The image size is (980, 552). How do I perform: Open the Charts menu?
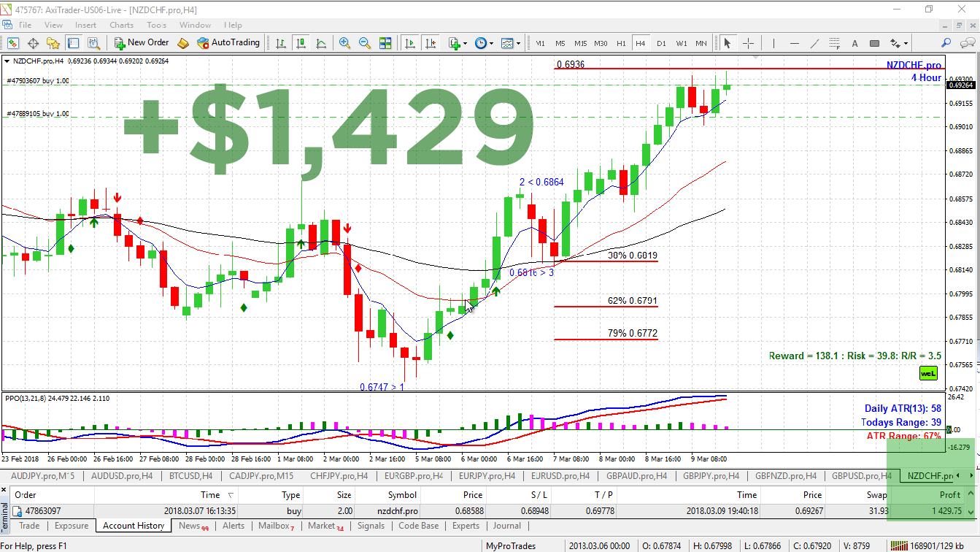tap(122, 25)
